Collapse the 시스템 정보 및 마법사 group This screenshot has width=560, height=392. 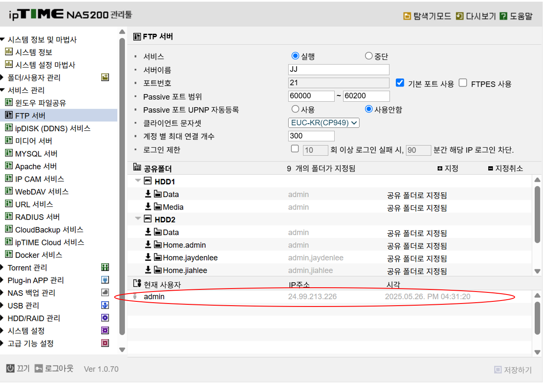(x=3, y=40)
